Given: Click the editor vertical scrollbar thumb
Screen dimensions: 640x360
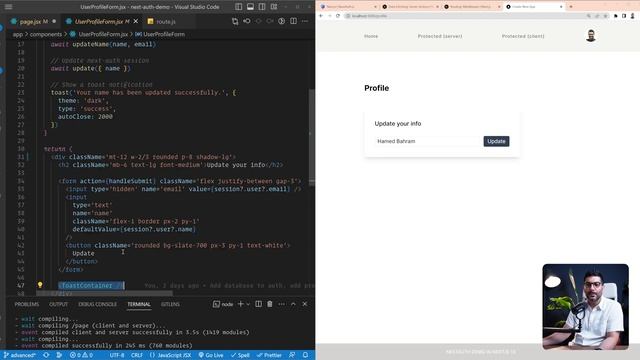Looking at the screenshot, I should [311, 137].
